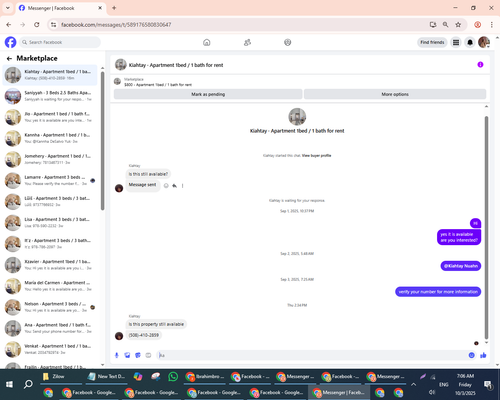Send a thumbs-up like

(x=483, y=355)
